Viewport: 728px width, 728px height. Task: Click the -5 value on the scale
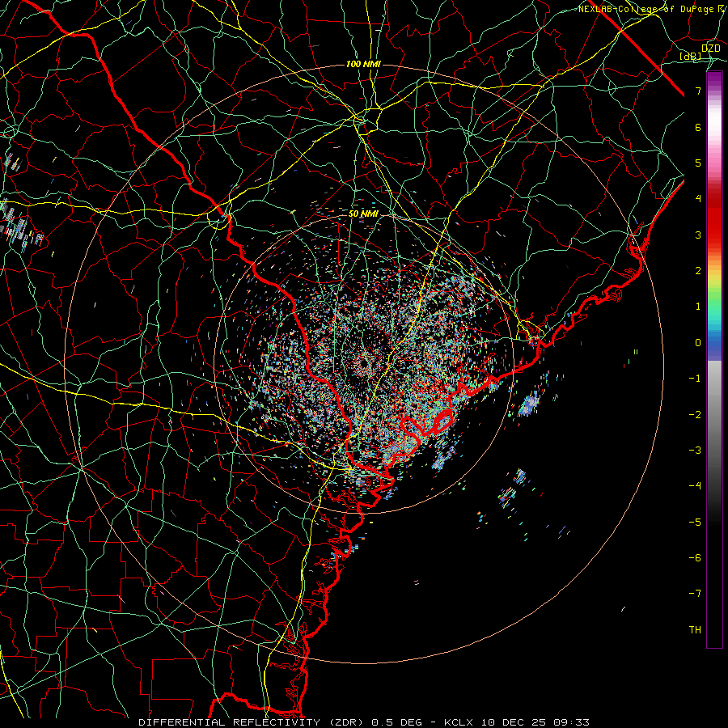(695, 522)
